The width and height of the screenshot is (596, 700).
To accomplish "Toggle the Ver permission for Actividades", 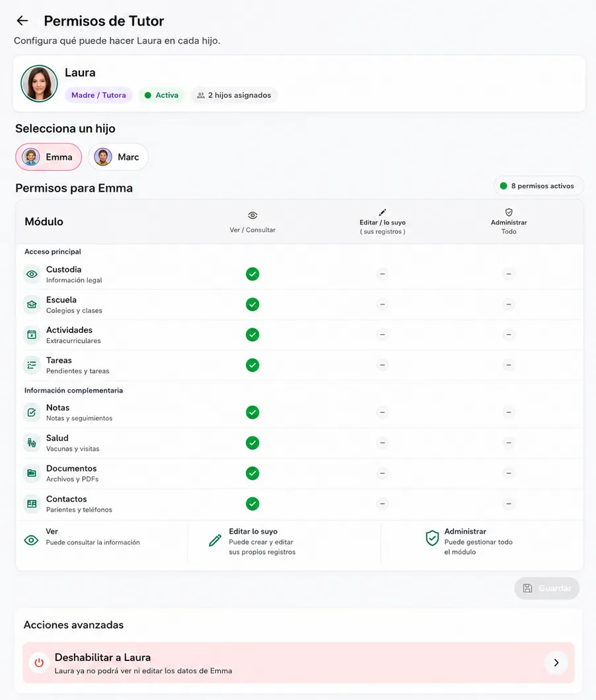I will [252, 335].
